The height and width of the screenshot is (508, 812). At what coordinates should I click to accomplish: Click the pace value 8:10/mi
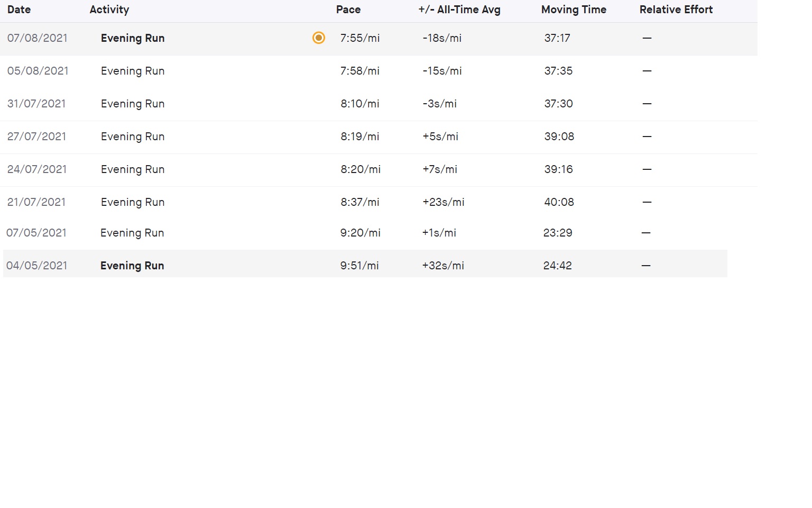(360, 104)
